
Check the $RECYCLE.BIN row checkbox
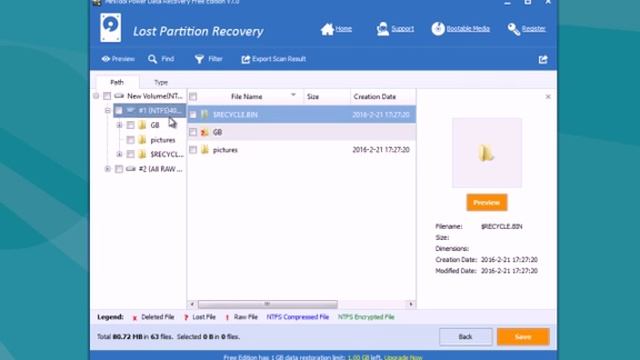193,115
